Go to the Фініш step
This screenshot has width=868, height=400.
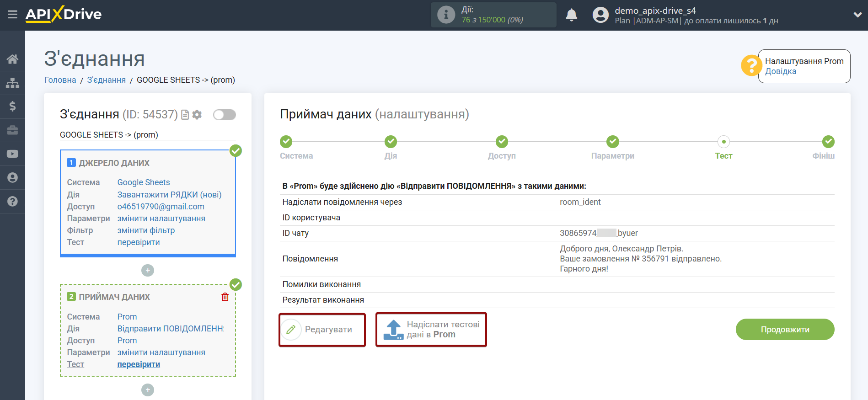828,142
